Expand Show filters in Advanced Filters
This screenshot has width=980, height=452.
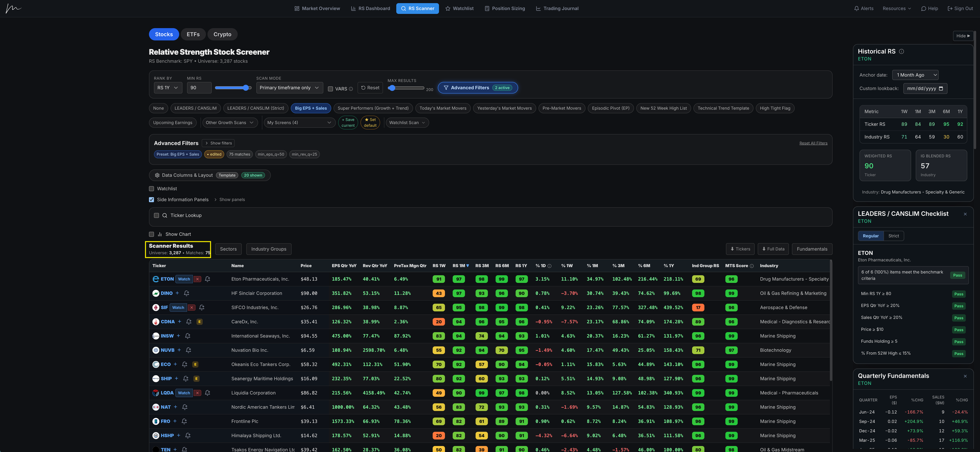coord(218,143)
